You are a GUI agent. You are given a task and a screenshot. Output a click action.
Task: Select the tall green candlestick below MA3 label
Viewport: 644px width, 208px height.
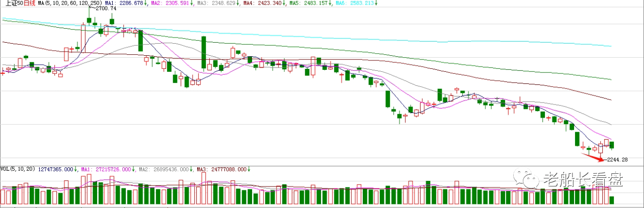point(204,52)
